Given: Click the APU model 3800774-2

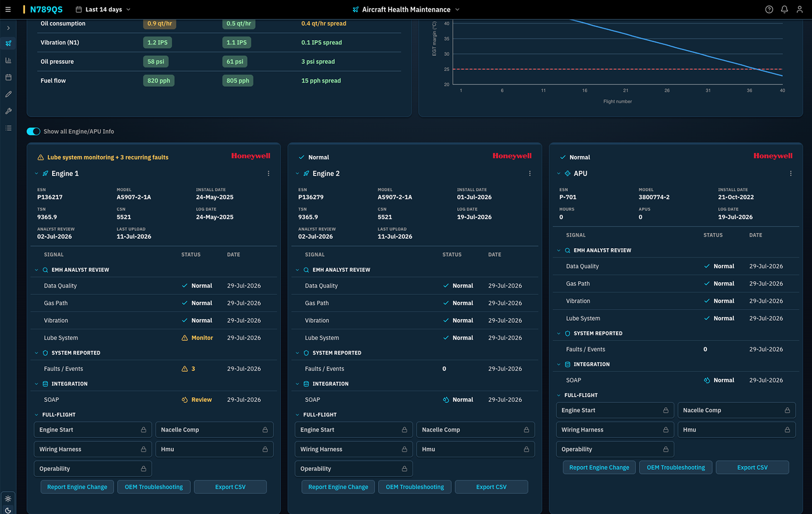Looking at the screenshot, I should coord(654,197).
